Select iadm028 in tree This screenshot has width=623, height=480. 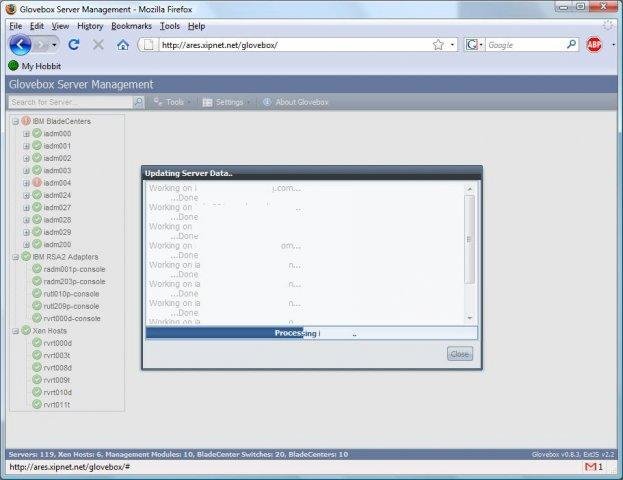click(57, 220)
